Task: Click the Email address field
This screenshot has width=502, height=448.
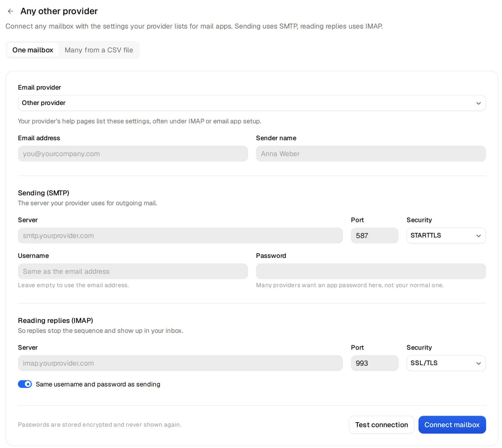Action: click(133, 154)
